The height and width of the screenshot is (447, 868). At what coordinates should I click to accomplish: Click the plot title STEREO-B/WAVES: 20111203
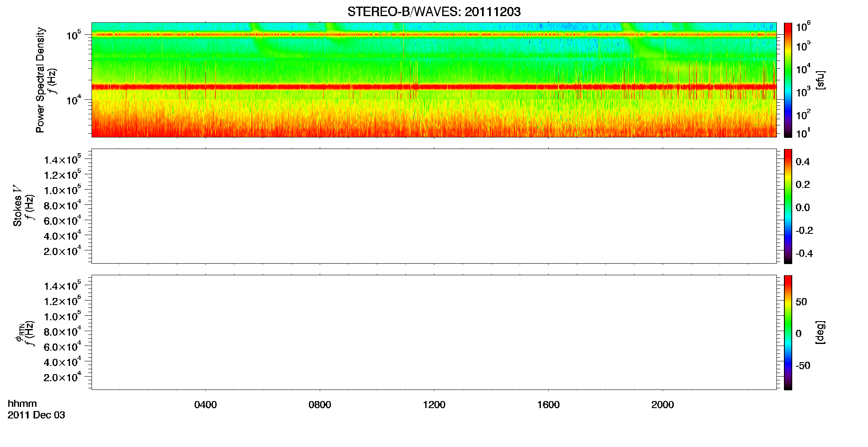[434, 12]
